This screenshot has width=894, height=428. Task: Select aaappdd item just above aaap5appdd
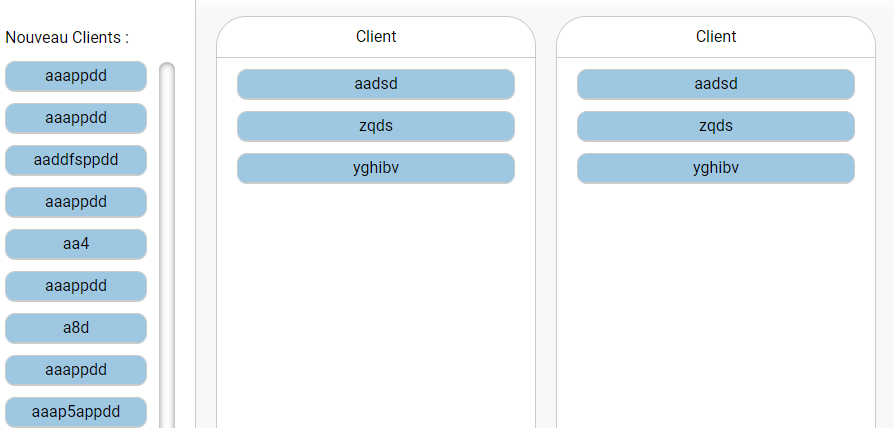point(76,370)
